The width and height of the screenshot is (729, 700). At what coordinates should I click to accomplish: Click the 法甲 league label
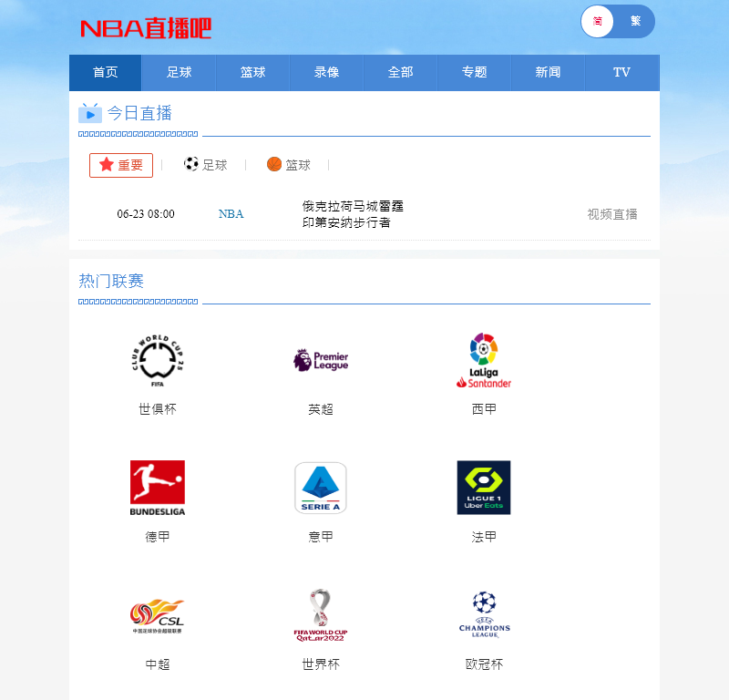pyautogui.click(x=484, y=537)
